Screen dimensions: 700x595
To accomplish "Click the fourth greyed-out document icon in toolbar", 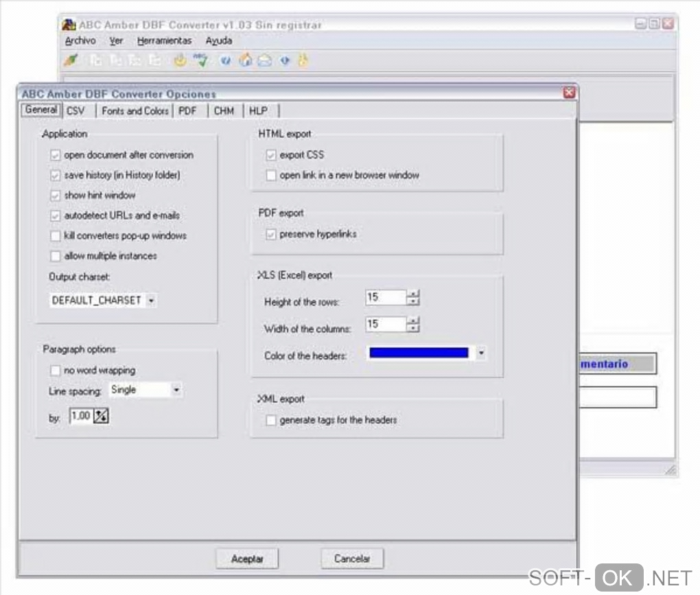I will pos(154,60).
